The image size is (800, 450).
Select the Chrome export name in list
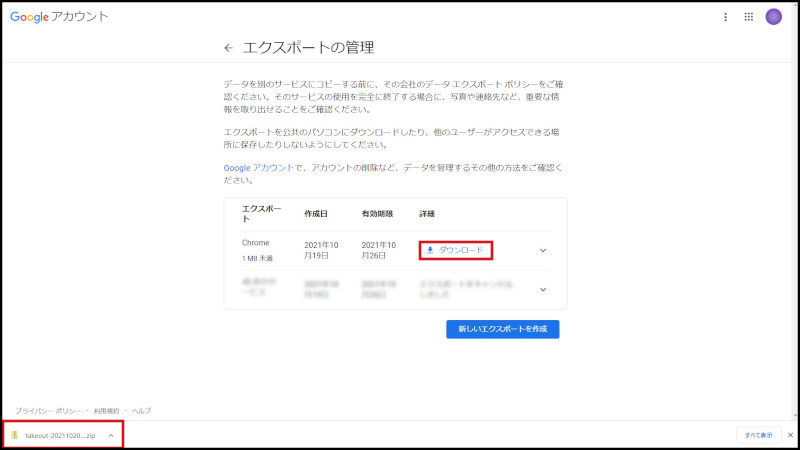click(256, 243)
